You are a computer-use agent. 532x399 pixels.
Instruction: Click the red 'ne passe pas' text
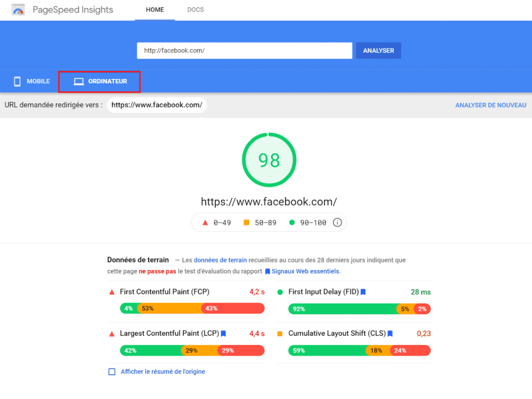pos(158,271)
